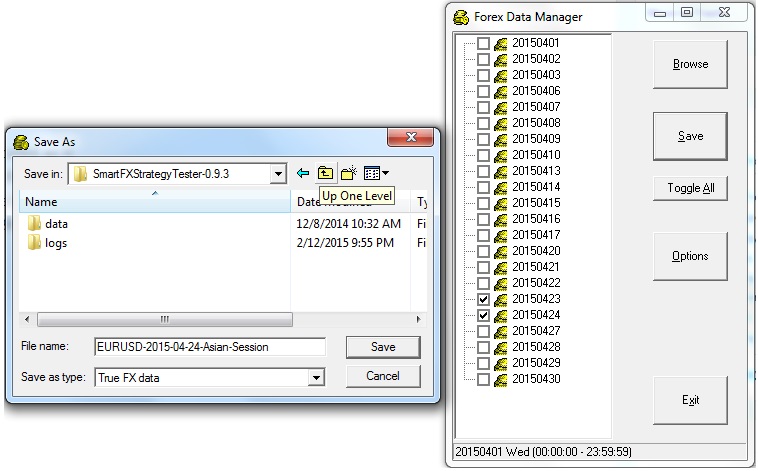Click the data icon beside 20150416

point(501,219)
